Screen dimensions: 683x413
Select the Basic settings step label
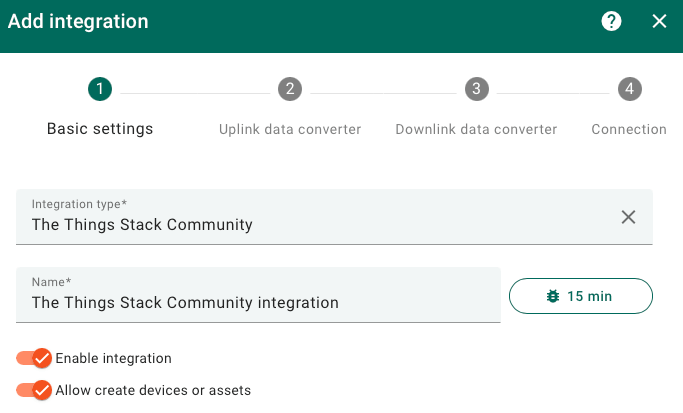(100, 129)
